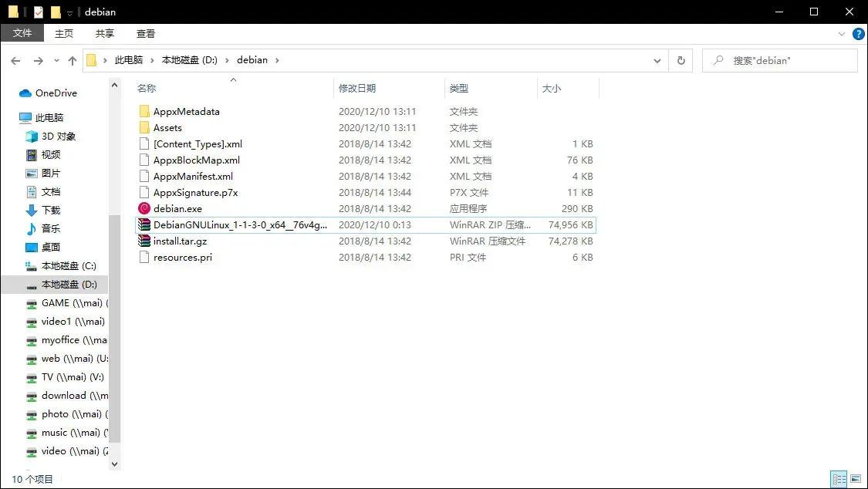868x489 pixels.
Task: Go back with the left arrow
Action: [15, 60]
